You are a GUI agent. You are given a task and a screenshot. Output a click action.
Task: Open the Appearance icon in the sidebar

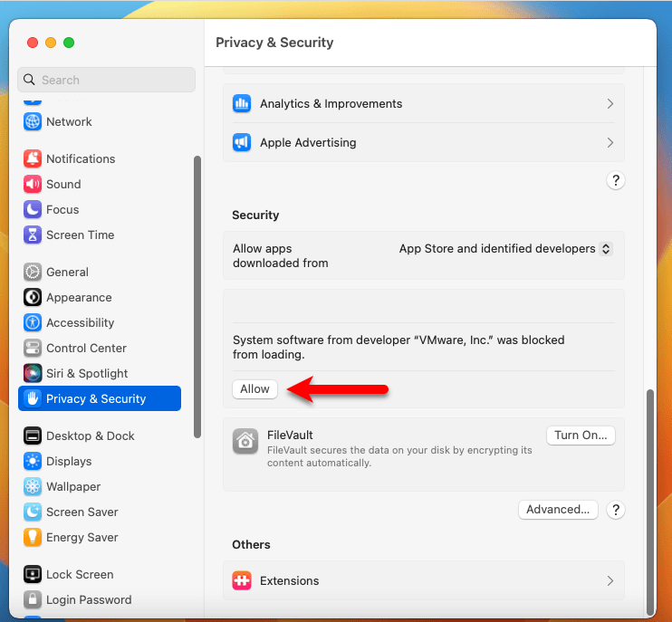(33, 297)
